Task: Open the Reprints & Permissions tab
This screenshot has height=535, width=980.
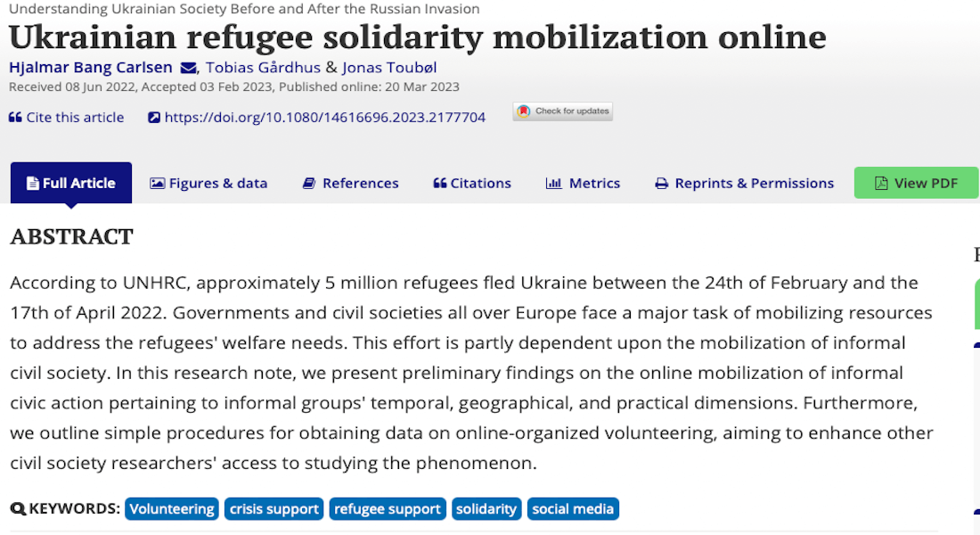Action: tap(745, 184)
